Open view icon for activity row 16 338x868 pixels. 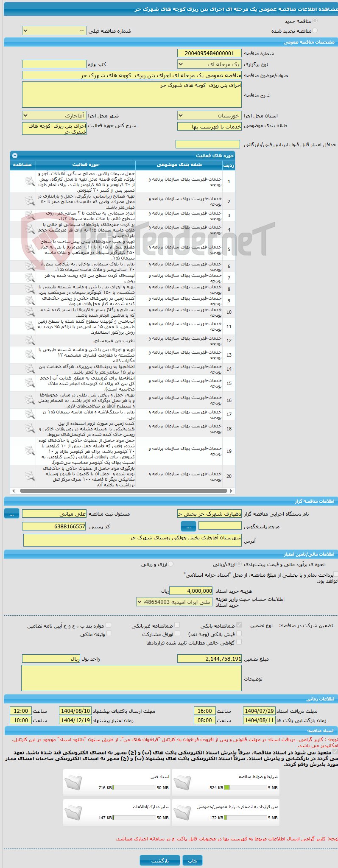pos(29,400)
